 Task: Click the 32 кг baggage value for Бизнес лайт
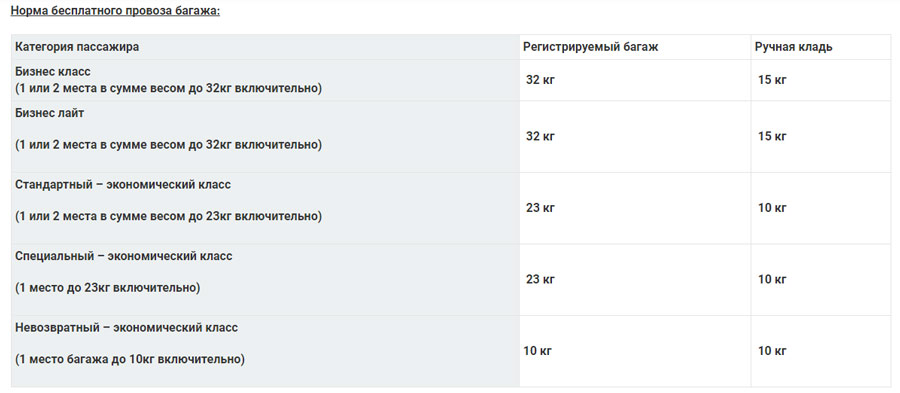click(541, 137)
